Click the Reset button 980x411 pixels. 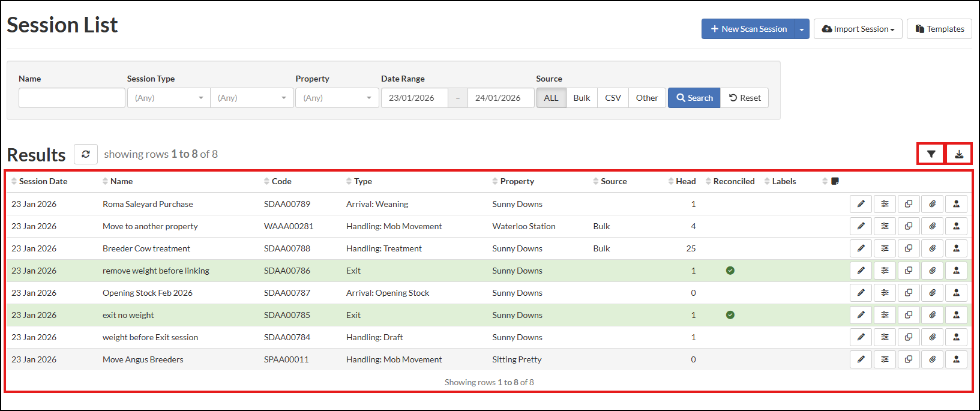pos(745,98)
